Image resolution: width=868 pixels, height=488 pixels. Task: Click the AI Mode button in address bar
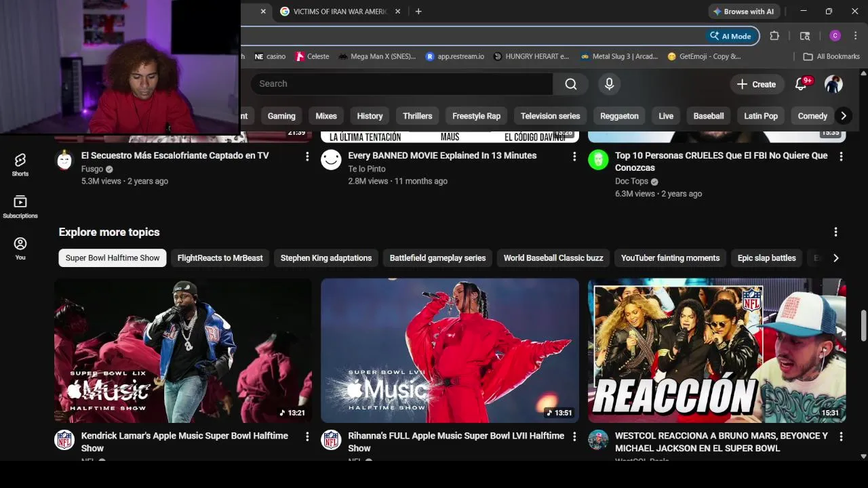pos(731,36)
